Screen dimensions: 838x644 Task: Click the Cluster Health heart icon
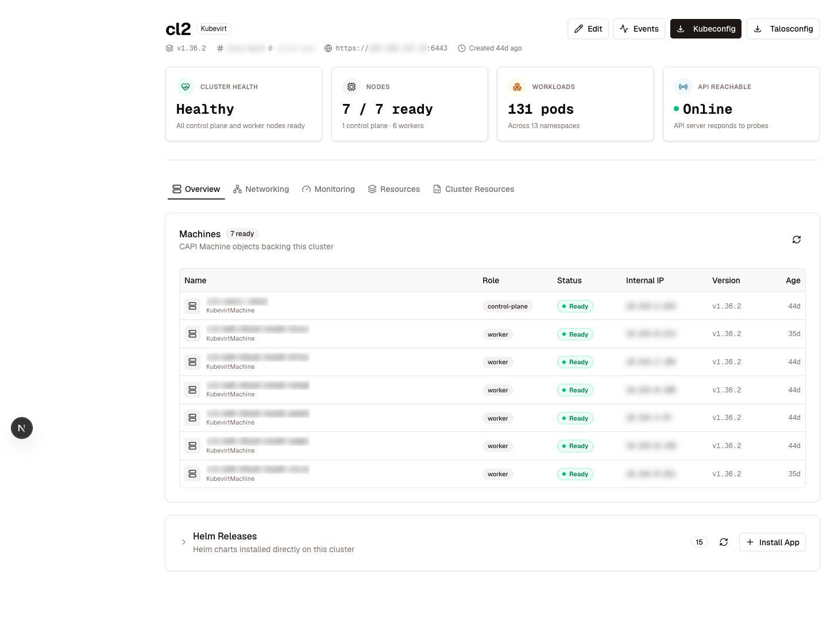[186, 87]
